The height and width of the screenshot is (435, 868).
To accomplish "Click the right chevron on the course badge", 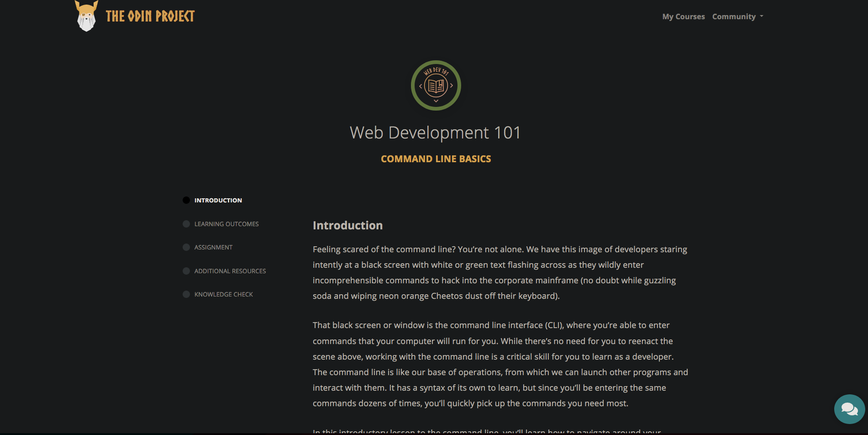I will [452, 85].
